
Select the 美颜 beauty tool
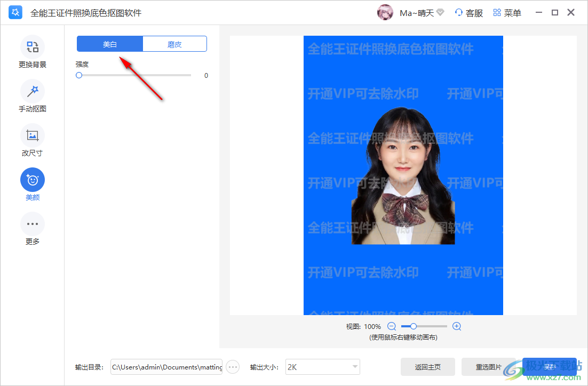click(x=33, y=184)
